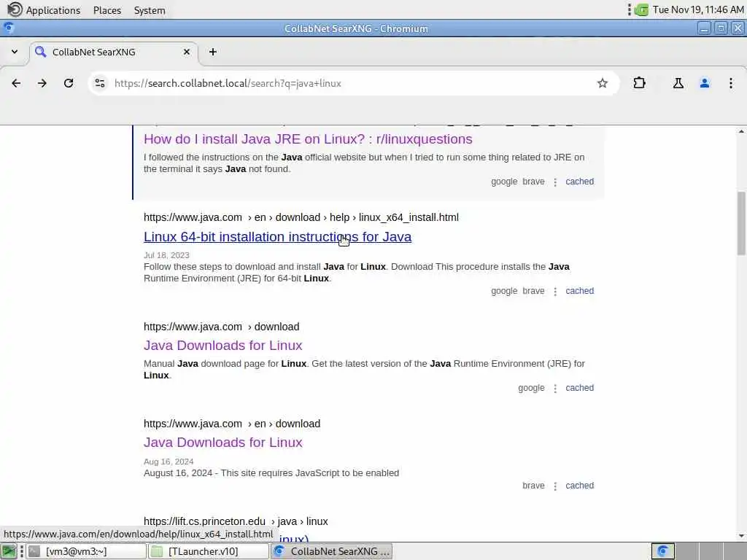The height and width of the screenshot is (560, 747).
Task: Click the scrollbar down arrow
Action: [x=741, y=536]
